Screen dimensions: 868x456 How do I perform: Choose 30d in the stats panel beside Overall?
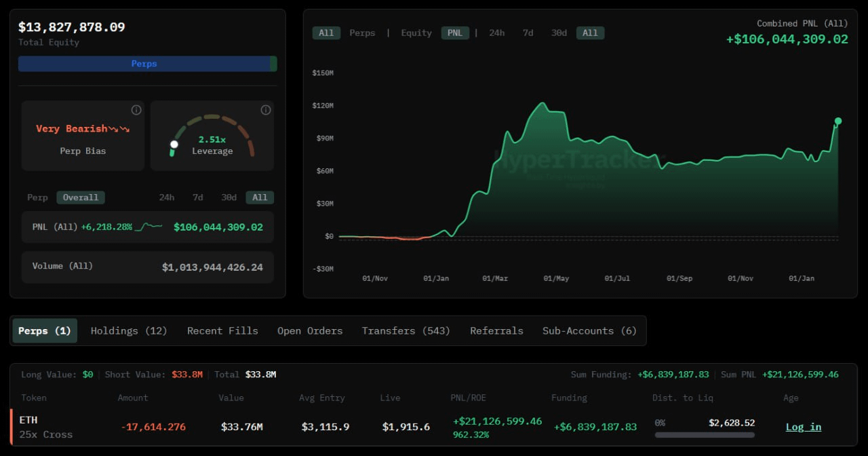229,197
